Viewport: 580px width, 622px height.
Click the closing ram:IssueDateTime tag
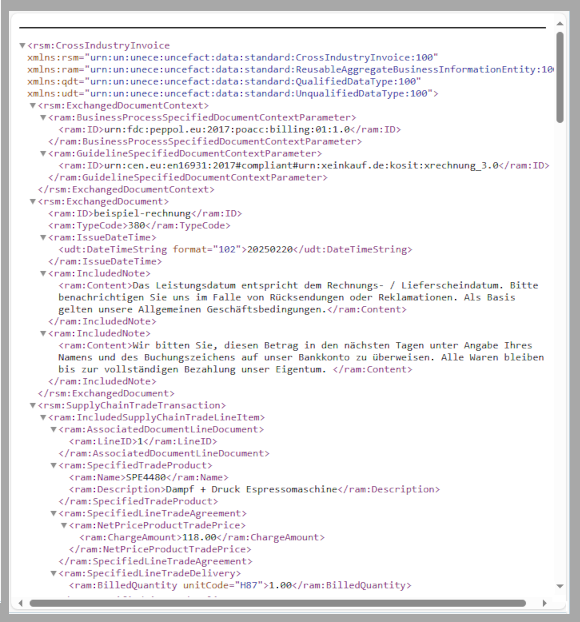click(105, 261)
